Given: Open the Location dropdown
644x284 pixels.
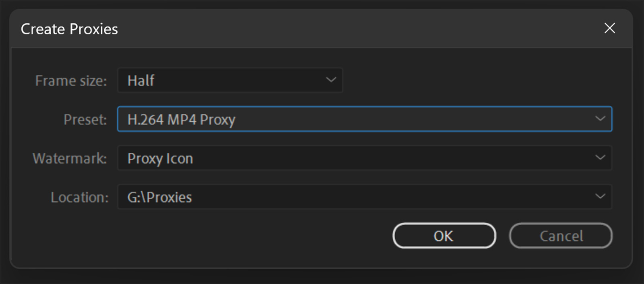Looking at the screenshot, I should click(364, 197).
